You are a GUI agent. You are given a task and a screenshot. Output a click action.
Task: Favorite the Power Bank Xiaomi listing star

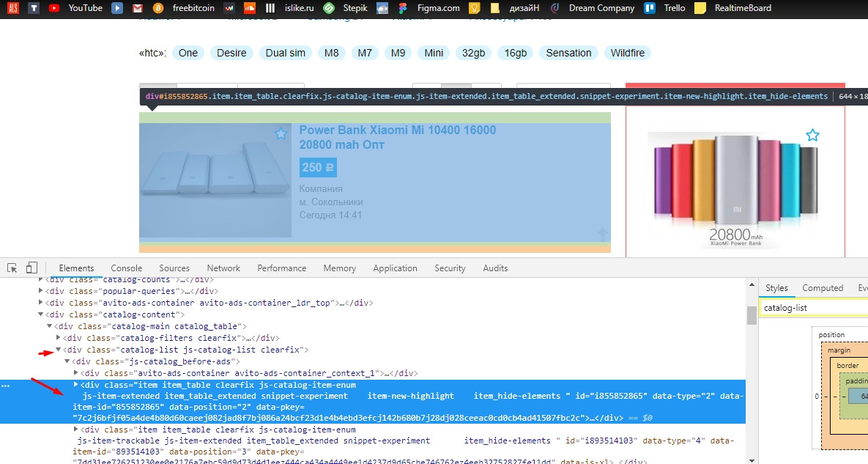(x=281, y=133)
